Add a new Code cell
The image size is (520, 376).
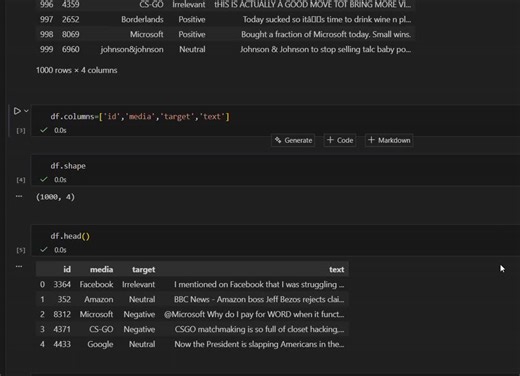pyautogui.click(x=340, y=140)
